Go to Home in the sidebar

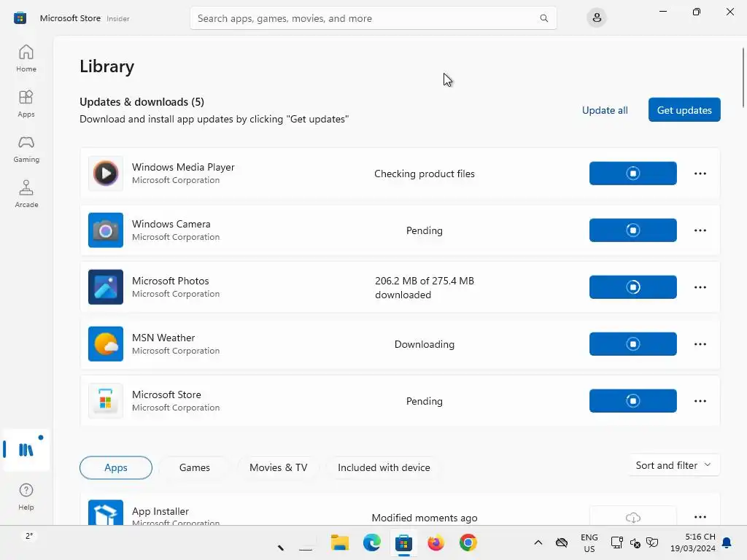(26, 58)
